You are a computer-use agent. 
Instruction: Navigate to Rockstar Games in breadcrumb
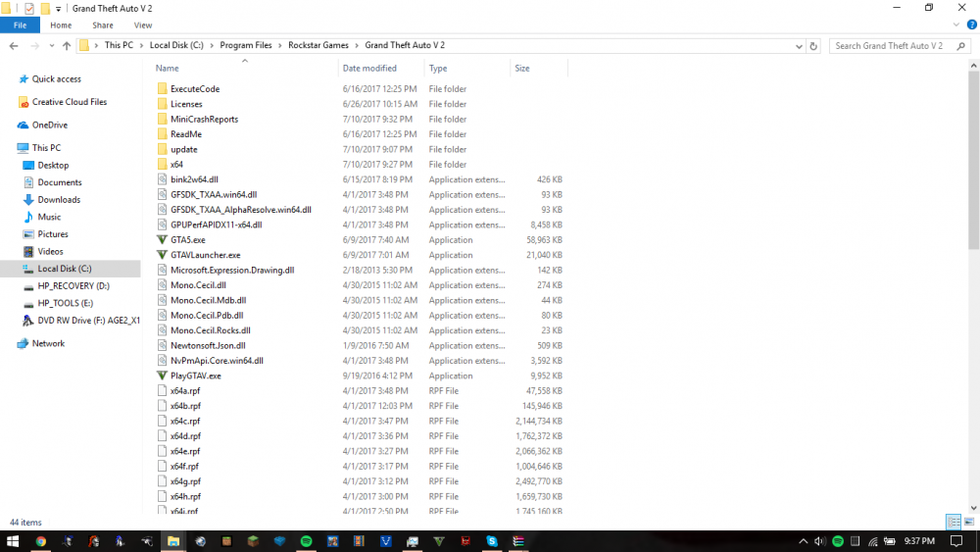318,45
